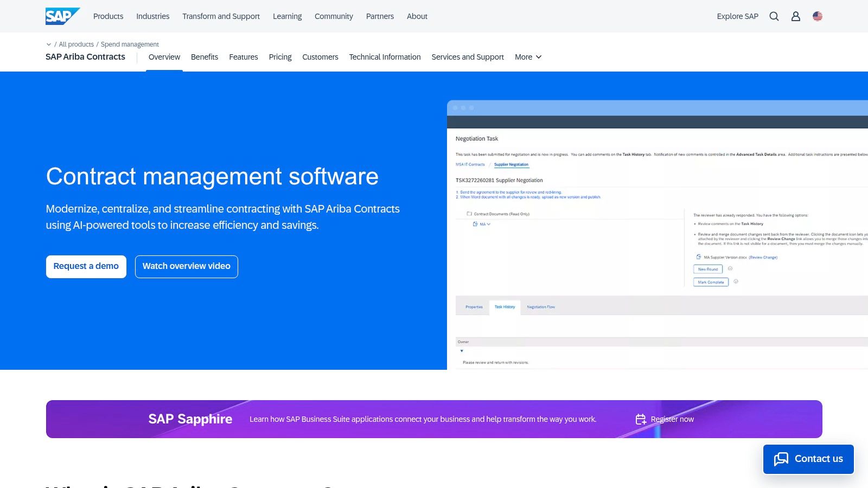
Task: Click the SAP Ariba Contracts product title
Action: (85, 57)
